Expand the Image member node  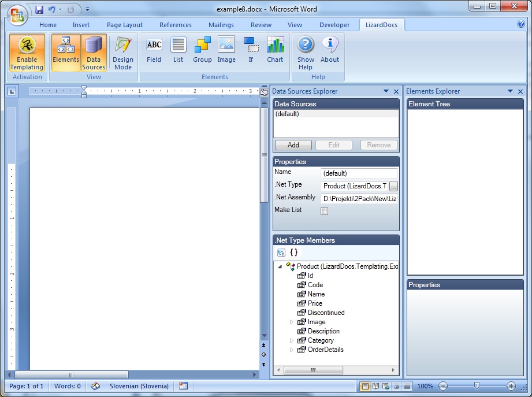(292, 322)
